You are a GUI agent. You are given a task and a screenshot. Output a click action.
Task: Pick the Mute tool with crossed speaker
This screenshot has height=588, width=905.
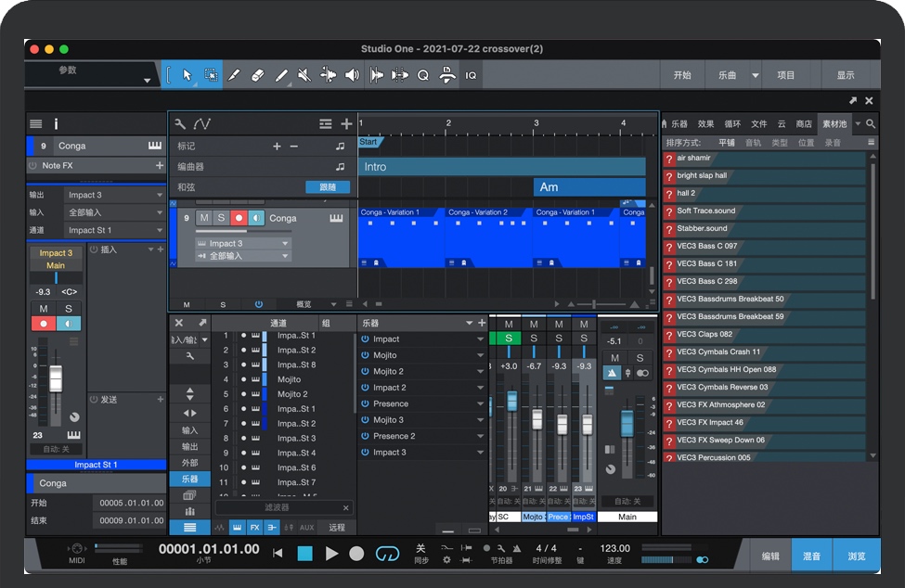304,75
